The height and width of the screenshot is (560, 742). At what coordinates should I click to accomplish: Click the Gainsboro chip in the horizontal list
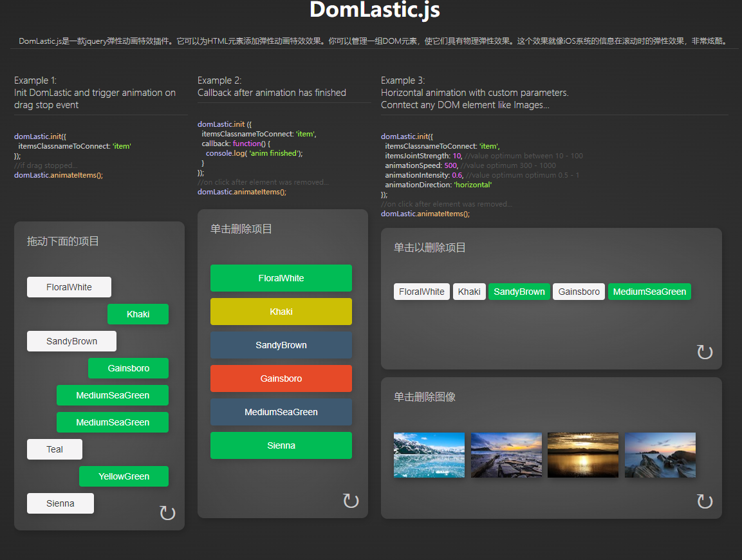click(x=579, y=292)
